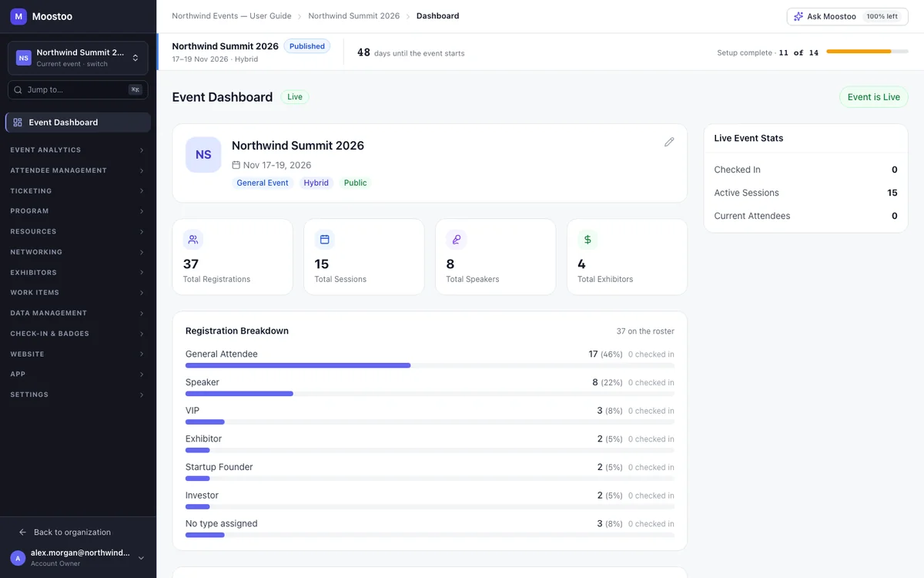Click the Investor registration row
924x578 pixels.
[430, 499]
